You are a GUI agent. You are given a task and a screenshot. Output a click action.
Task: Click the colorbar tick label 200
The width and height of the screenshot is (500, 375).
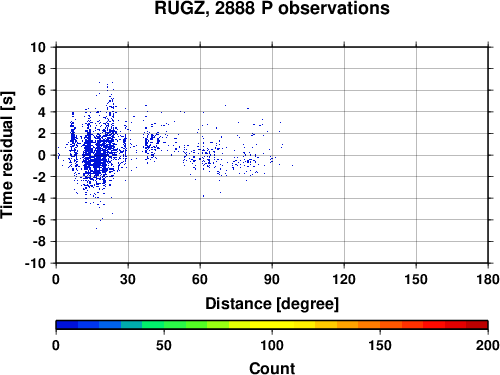click(488, 345)
